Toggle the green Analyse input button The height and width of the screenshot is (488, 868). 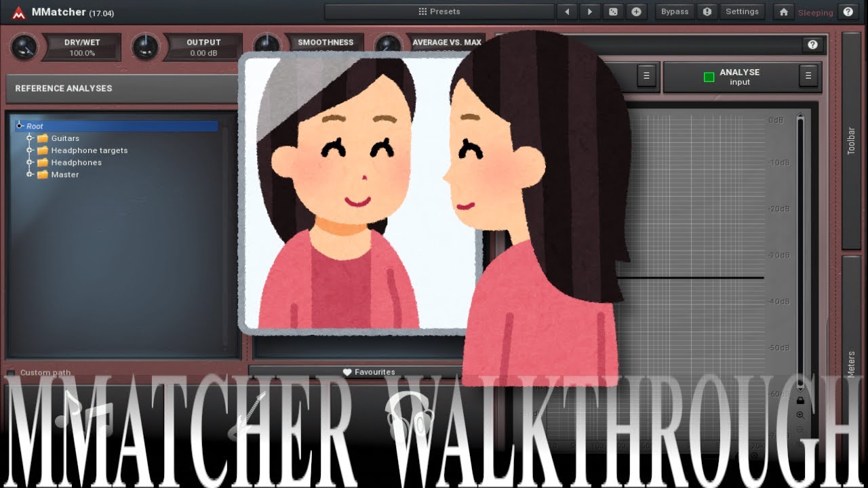tap(709, 77)
